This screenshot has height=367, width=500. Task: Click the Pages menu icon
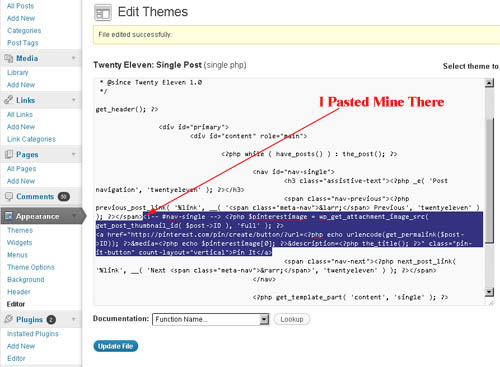pos(8,154)
